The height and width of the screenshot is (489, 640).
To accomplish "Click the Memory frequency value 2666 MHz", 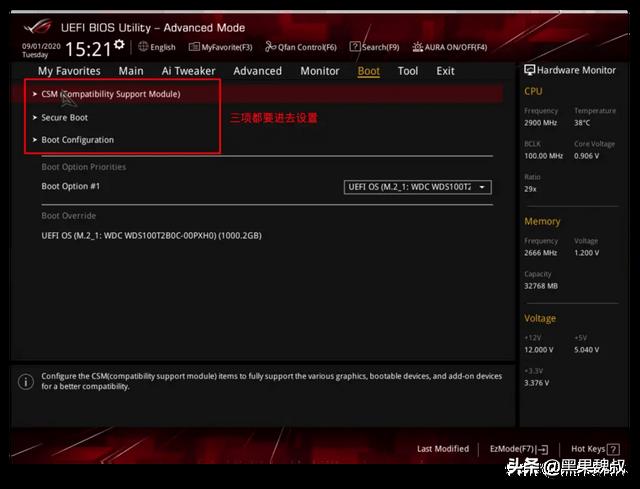I will coord(540,253).
